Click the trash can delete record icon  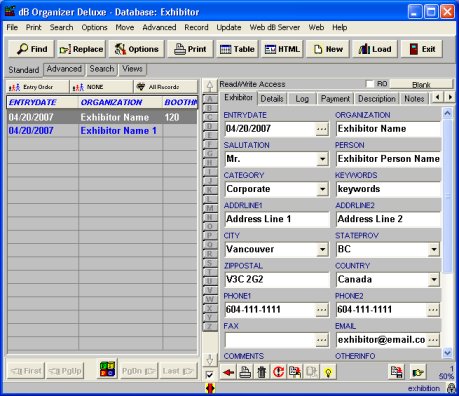pyautogui.click(x=262, y=372)
